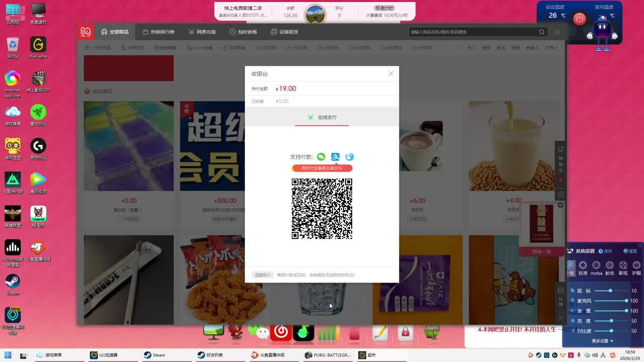
Task: Adjust the 音量 slider
Action: [x=610, y=311]
